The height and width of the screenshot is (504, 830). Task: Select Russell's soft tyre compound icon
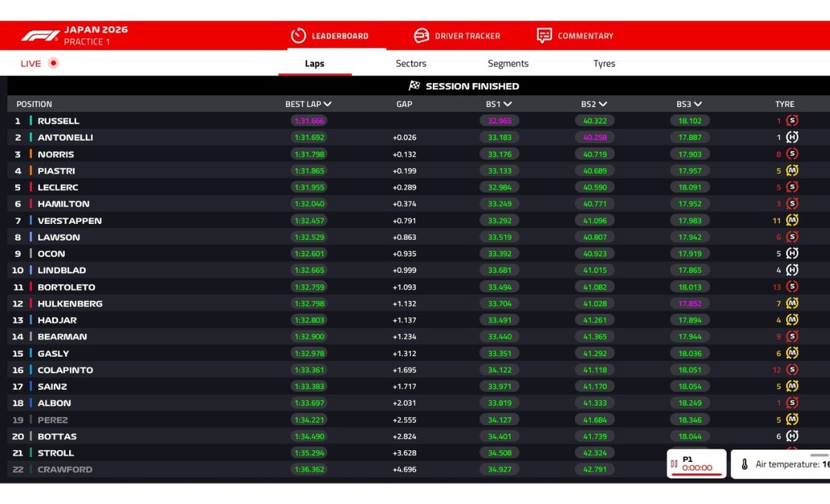793,120
